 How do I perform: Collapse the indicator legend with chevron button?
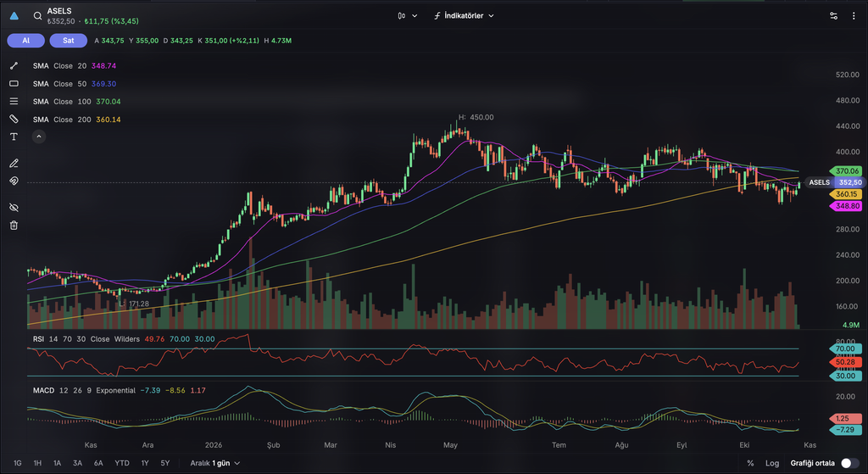pyautogui.click(x=39, y=137)
